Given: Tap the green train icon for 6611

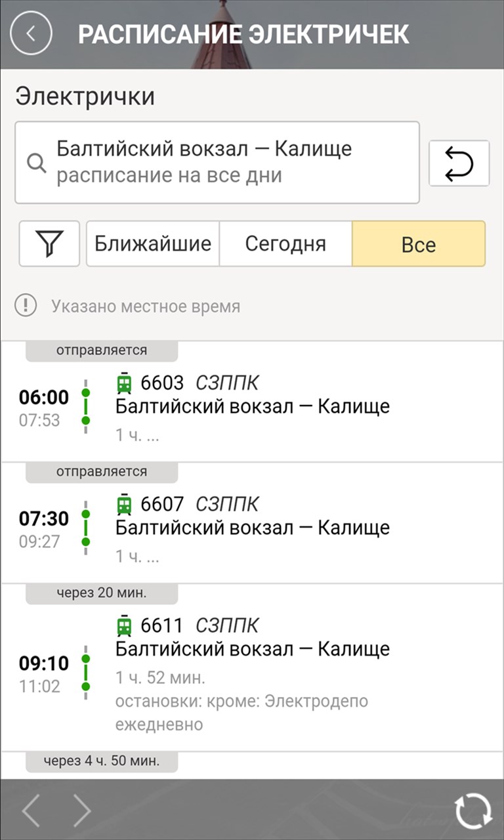Looking at the screenshot, I should tap(124, 625).
